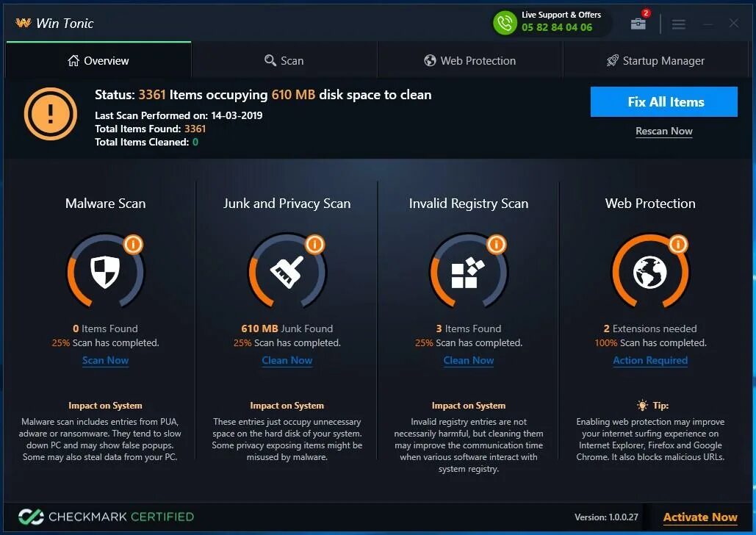This screenshot has height=535, width=756.
Task: Click the 3 Items Found text
Action: point(469,328)
